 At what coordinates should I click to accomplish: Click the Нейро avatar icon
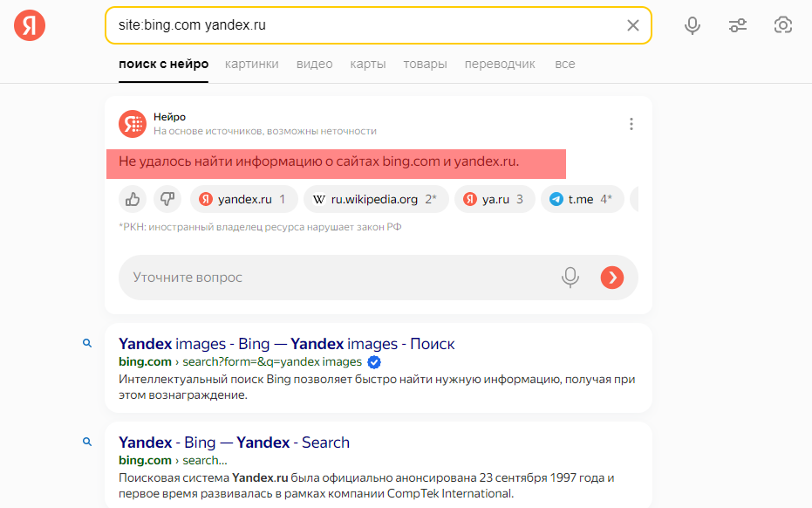pyautogui.click(x=133, y=124)
